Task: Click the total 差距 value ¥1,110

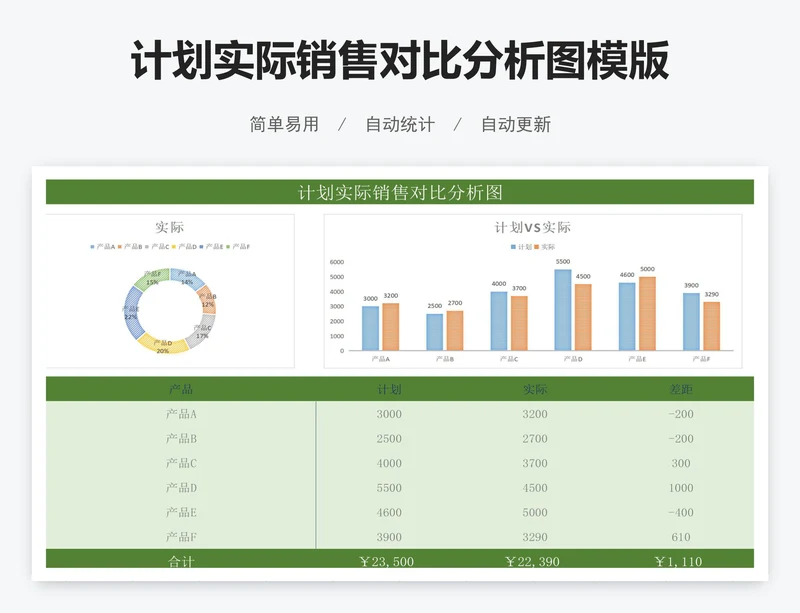Action: pos(678,561)
